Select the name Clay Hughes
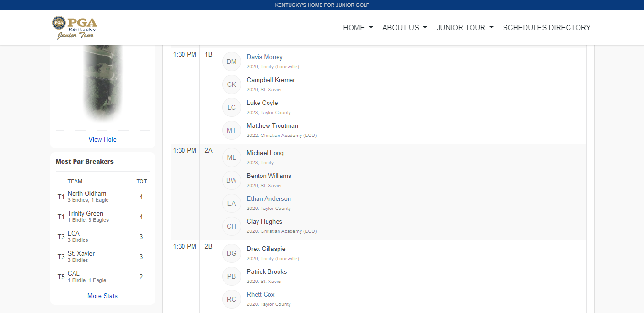Screen dimensions: 644x313 pyautogui.click(x=265, y=221)
